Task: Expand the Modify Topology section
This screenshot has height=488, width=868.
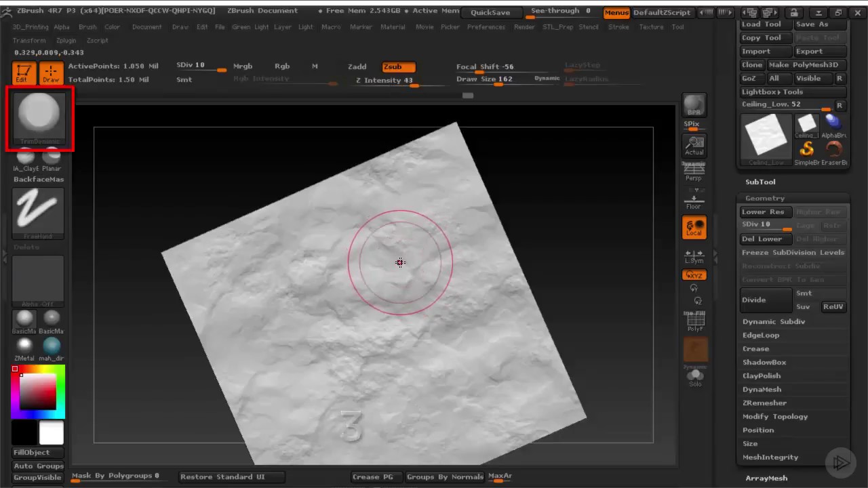Action: [775, 417]
